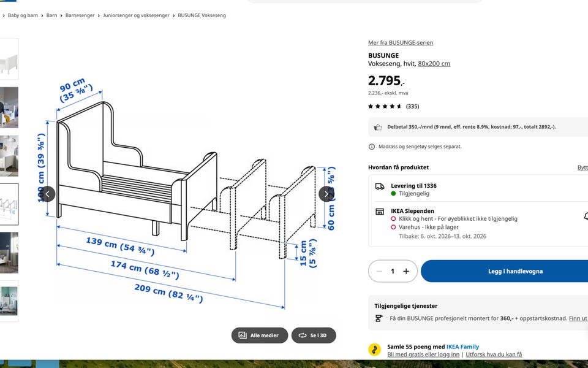588x368 pixels.
Task: Click the 2.236,- ekskl. mva text
Action: [x=388, y=93]
